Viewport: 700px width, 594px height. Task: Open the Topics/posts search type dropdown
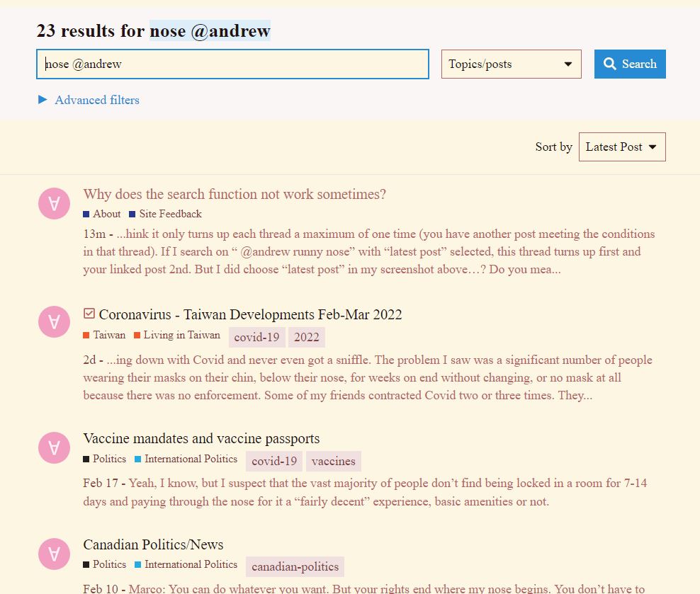[511, 64]
